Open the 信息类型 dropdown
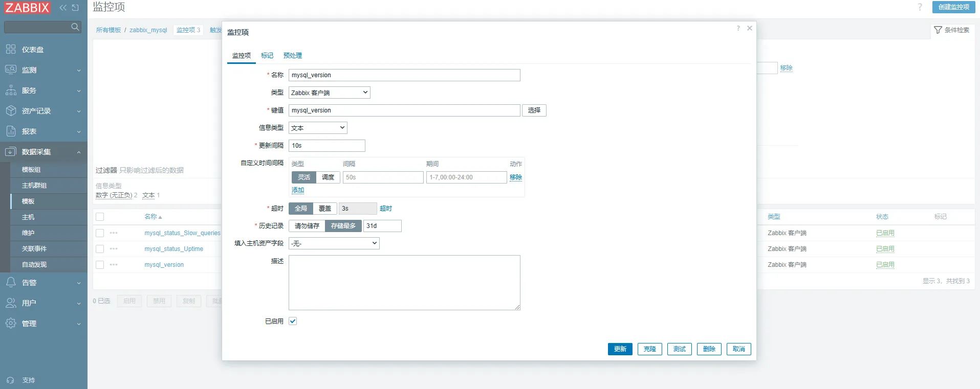Screen dimensions: 980x389 click(318, 128)
